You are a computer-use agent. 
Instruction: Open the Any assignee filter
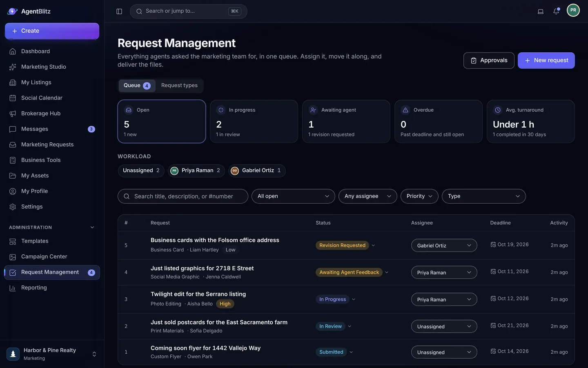pos(367,196)
